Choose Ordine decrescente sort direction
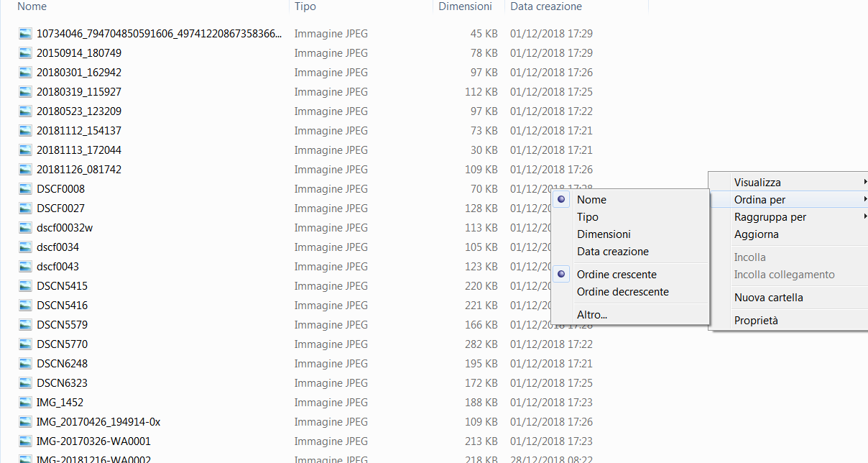Viewport: 868px width, 463px height. click(x=622, y=292)
